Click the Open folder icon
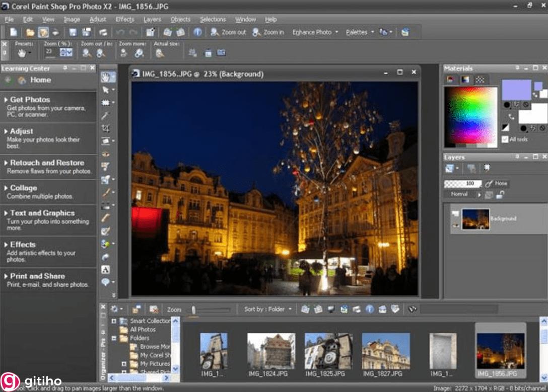548x392 pixels. point(30,32)
